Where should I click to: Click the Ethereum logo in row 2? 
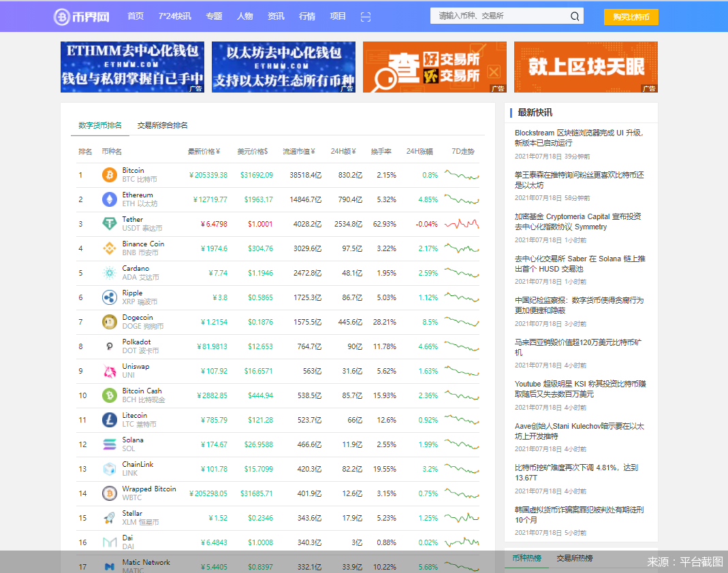(x=109, y=199)
